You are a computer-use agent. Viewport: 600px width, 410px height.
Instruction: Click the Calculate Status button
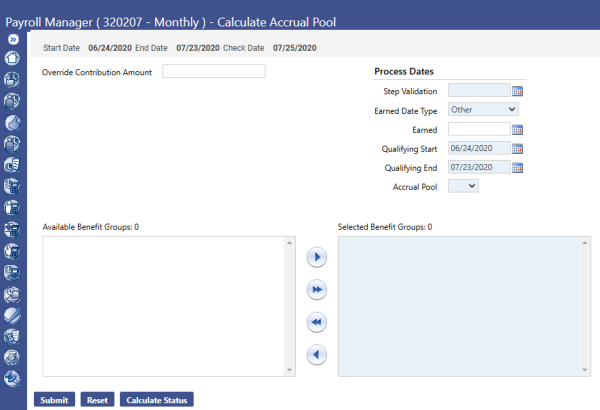(x=157, y=400)
